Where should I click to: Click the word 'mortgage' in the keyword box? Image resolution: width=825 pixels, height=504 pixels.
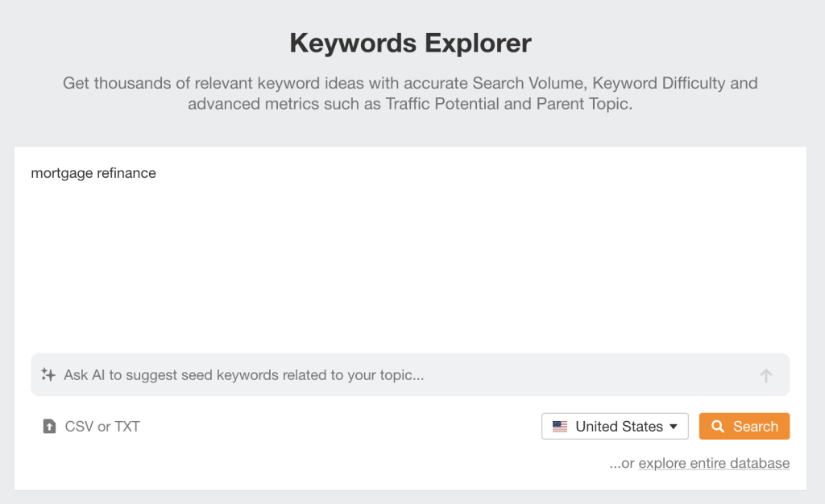click(60, 173)
